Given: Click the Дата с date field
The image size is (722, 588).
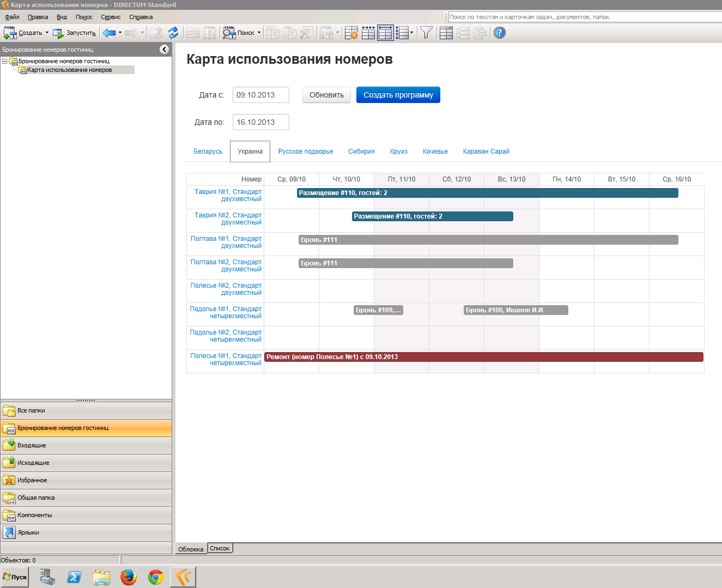Looking at the screenshot, I should coord(260,95).
